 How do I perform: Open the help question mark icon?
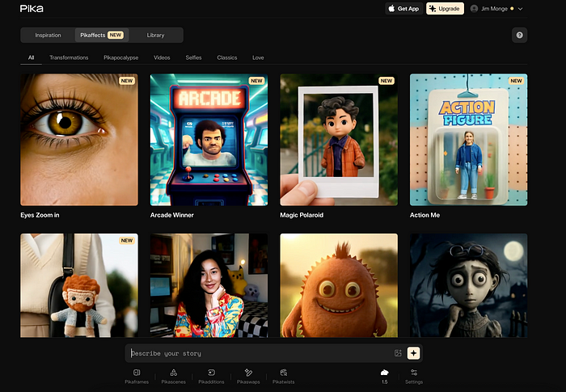[x=519, y=35]
